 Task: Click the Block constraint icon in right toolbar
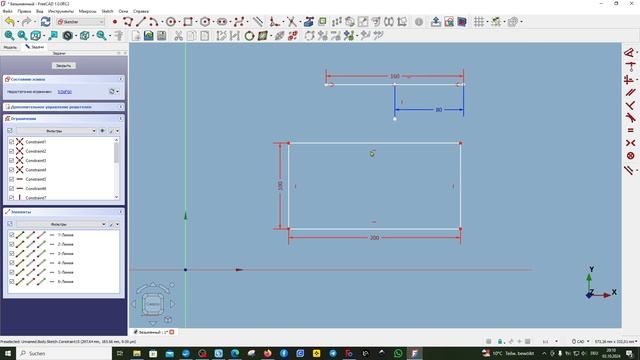tap(630, 156)
